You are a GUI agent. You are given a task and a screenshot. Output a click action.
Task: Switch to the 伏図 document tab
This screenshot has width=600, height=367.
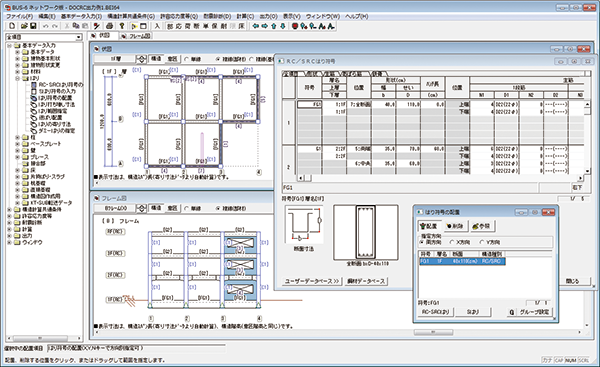pyautogui.click(x=101, y=36)
